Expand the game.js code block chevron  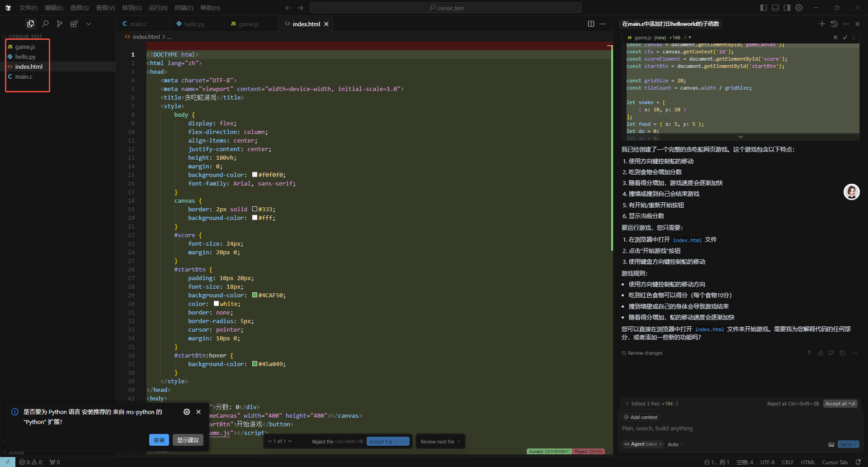pos(741,137)
